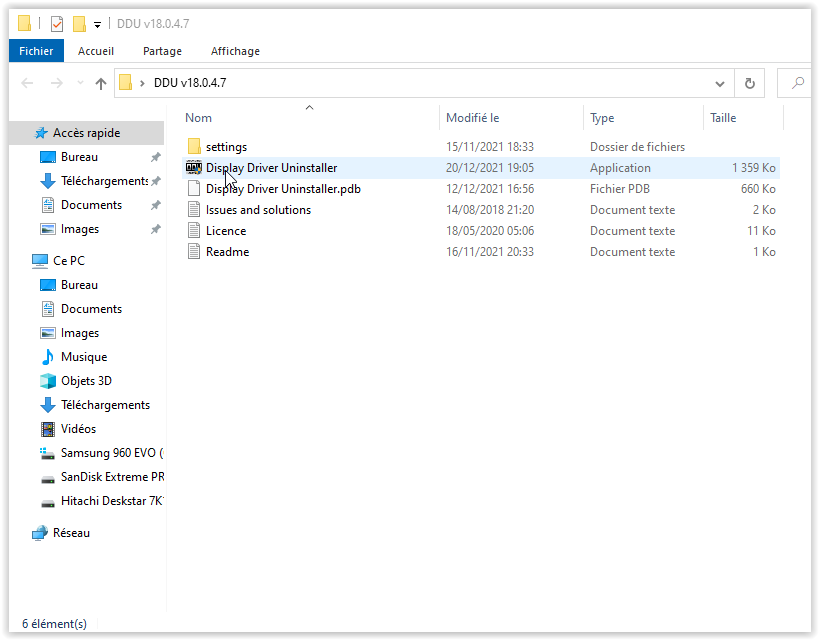Switch to the Accueil tab

96,51
